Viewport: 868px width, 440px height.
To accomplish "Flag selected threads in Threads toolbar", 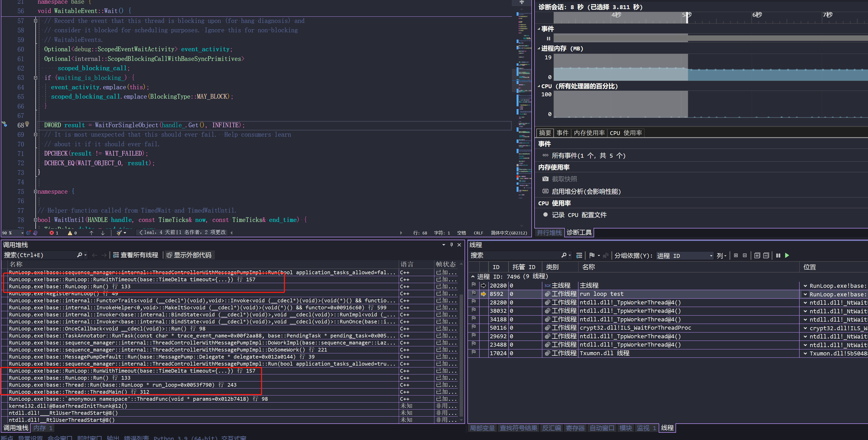I will click(592, 255).
